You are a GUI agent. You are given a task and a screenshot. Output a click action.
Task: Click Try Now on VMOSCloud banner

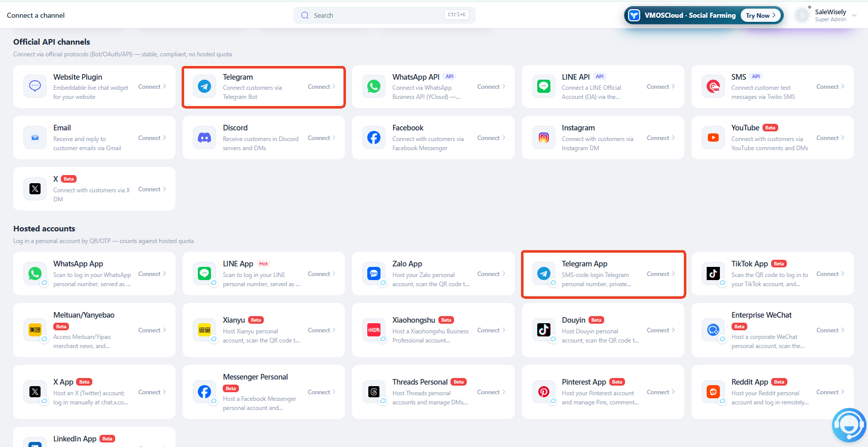tap(760, 15)
